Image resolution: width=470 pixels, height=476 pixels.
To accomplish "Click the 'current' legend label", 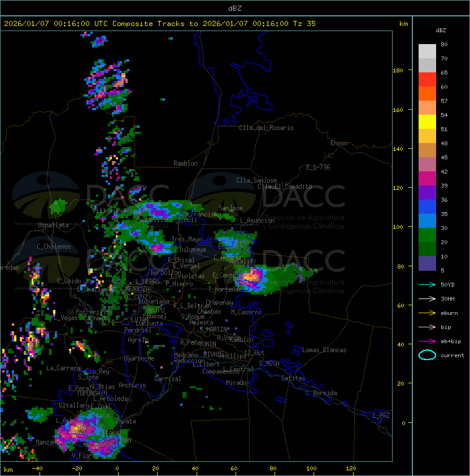I will 452,356.
